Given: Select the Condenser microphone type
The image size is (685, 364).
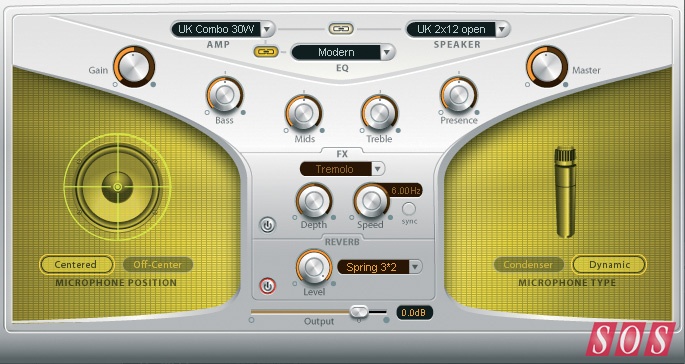Looking at the screenshot, I should click(528, 264).
